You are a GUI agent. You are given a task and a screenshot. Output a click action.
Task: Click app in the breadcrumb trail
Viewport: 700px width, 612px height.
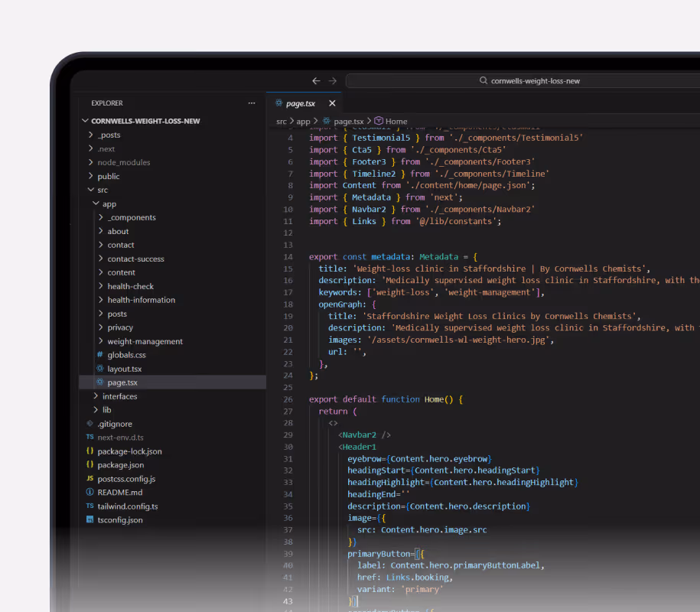click(x=304, y=120)
